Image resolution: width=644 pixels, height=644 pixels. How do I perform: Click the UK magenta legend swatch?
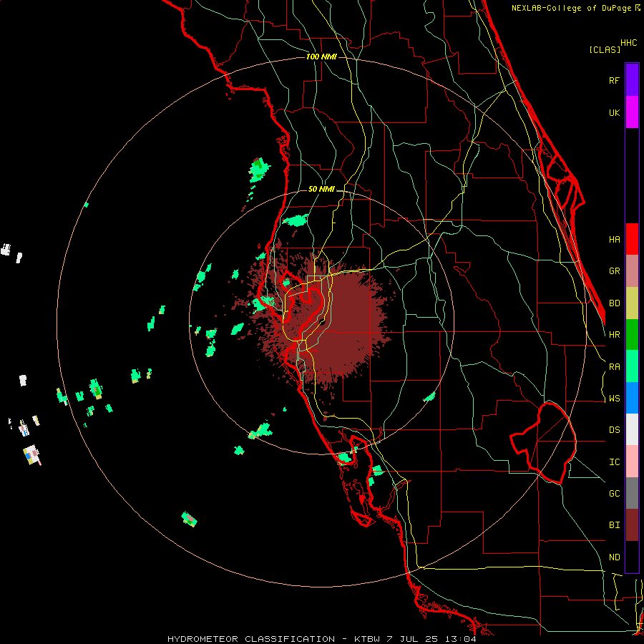pos(632,112)
